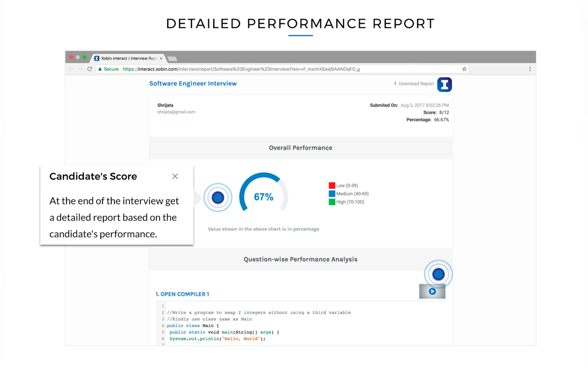Play the candidate video recording
The height and width of the screenshot is (368, 588).
tap(432, 291)
